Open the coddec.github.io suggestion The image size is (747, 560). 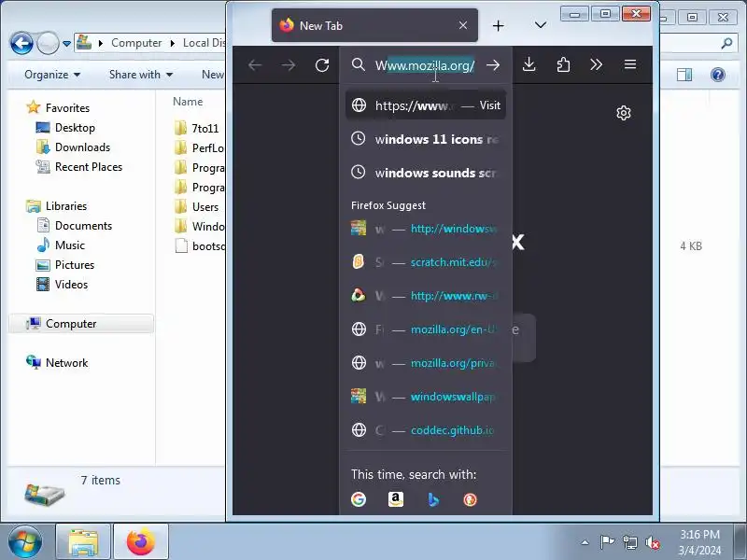pos(426,430)
